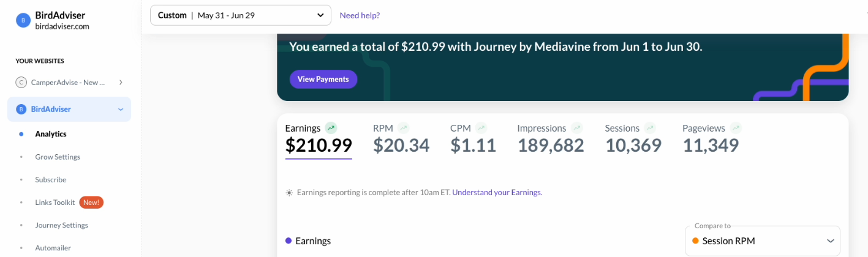Click the View Payments button

[x=323, y=79]
